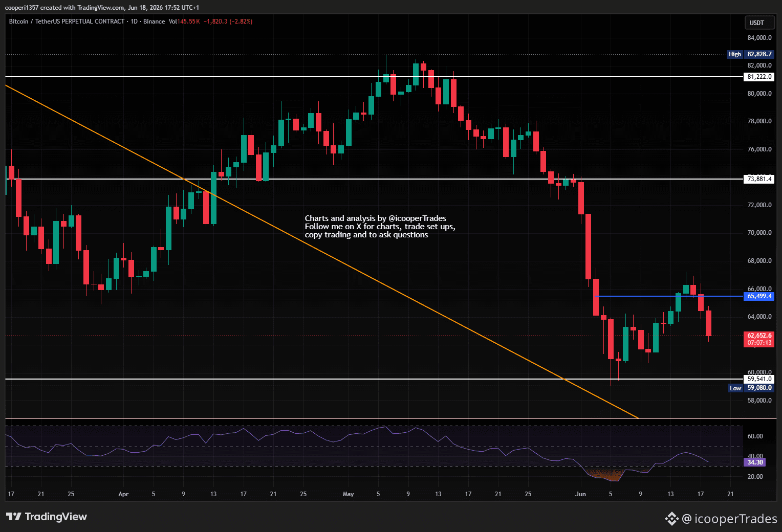Viewport: 782px width, 532px height.
Task: Click the 58,000.0 price axis label
Action: (x=759, y=401)
